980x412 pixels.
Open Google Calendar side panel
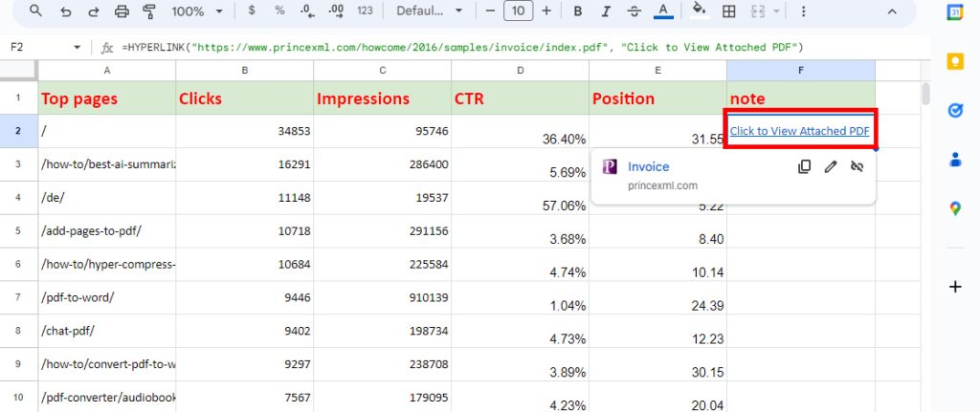click(955, 11)
